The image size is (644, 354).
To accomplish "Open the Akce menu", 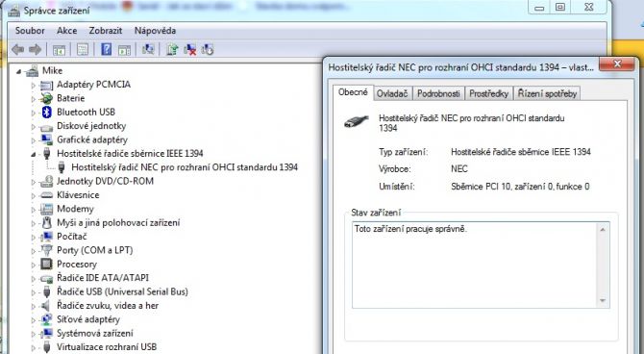I will (66, 31).
